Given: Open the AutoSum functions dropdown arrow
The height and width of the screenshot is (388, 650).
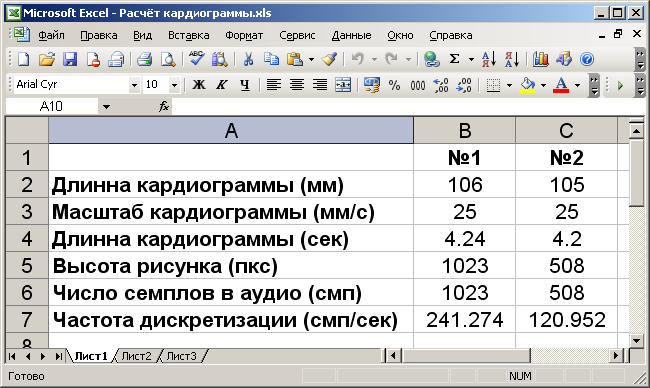Looking at the screenshot, I should 471,60.
